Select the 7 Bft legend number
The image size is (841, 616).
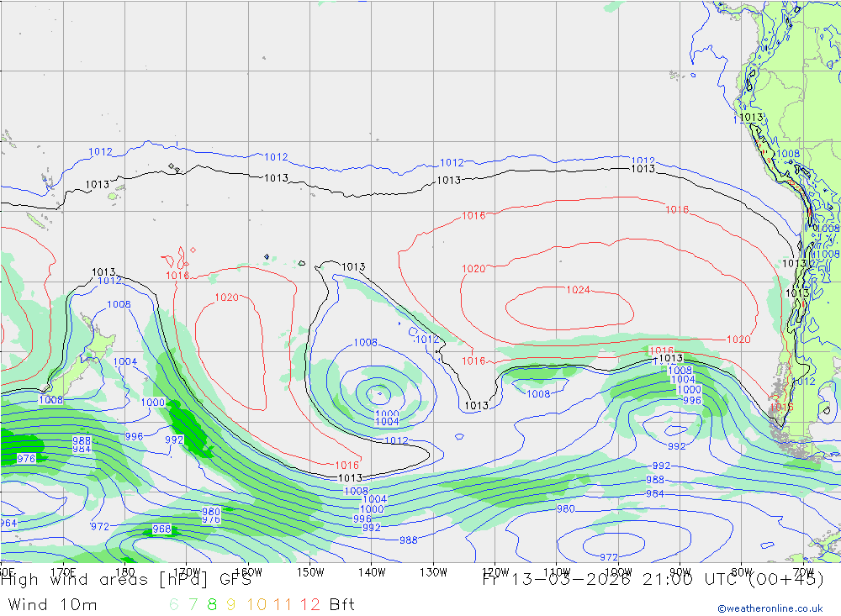(193, 605)
